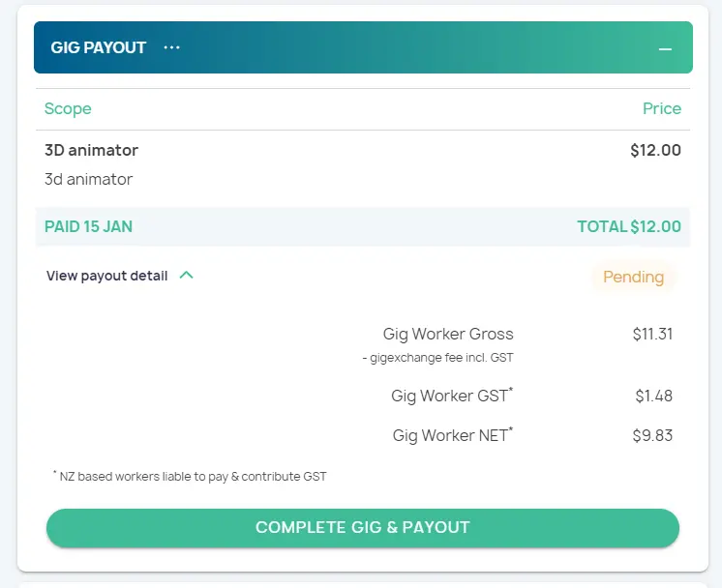The image size is (722, 588).
Task: Select the Price column header
Action: 662,109
